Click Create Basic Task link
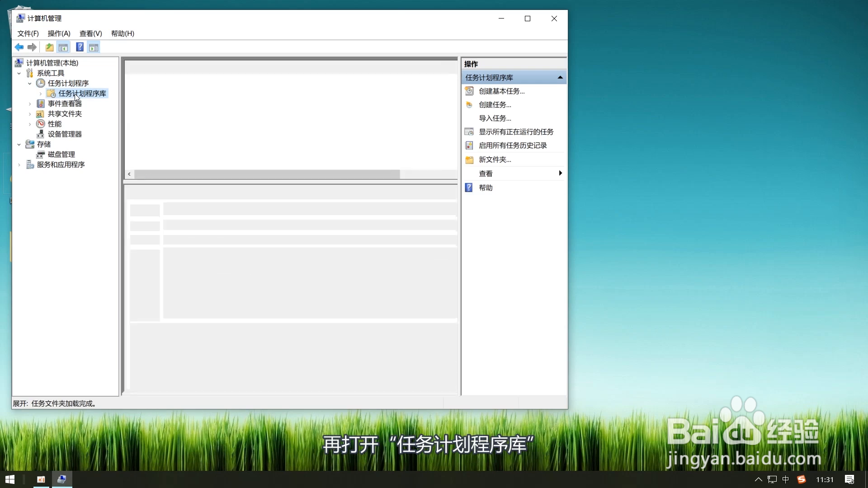Image resolution: width=868 pixels, height=488 pixels. pos(501,91)
